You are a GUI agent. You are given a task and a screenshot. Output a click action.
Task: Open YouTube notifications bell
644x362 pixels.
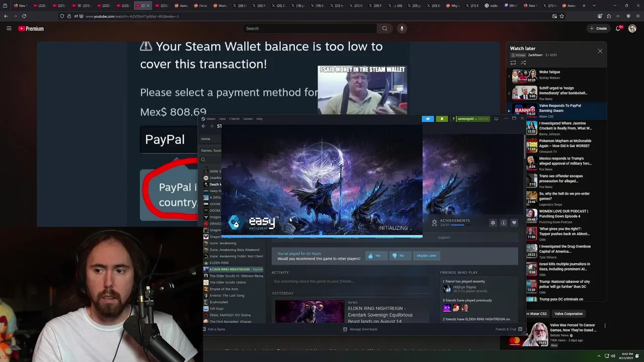pyautogui.click(x=618, y=29)
